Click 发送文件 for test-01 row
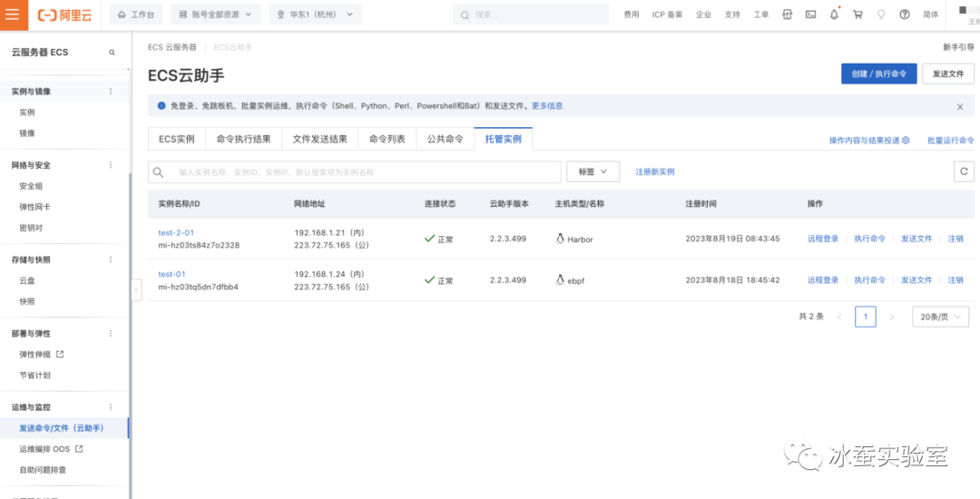Image resolution: width=980 pixels, height=499 pixels. [x=916, y=279]
